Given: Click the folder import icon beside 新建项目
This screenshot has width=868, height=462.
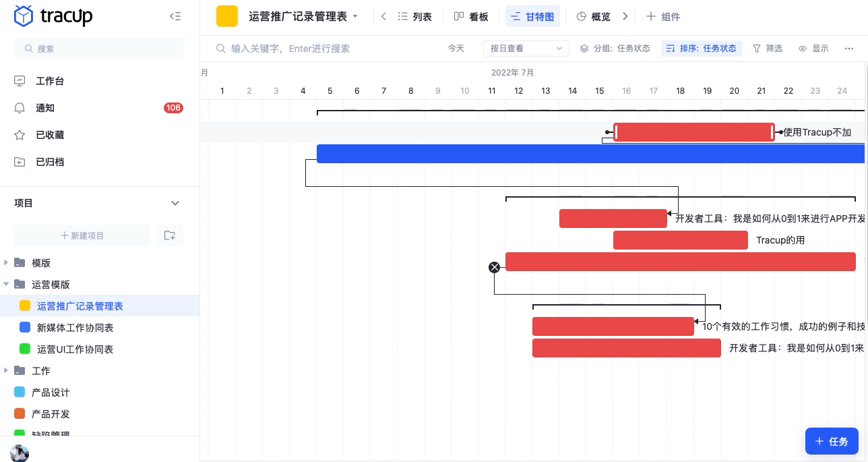Looking at the screenshot, I should pyautogui.click(x=170, y=235).
